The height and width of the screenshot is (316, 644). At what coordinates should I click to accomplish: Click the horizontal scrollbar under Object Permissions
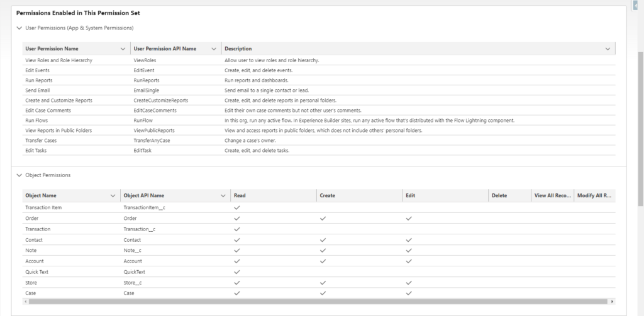[318, 302]
